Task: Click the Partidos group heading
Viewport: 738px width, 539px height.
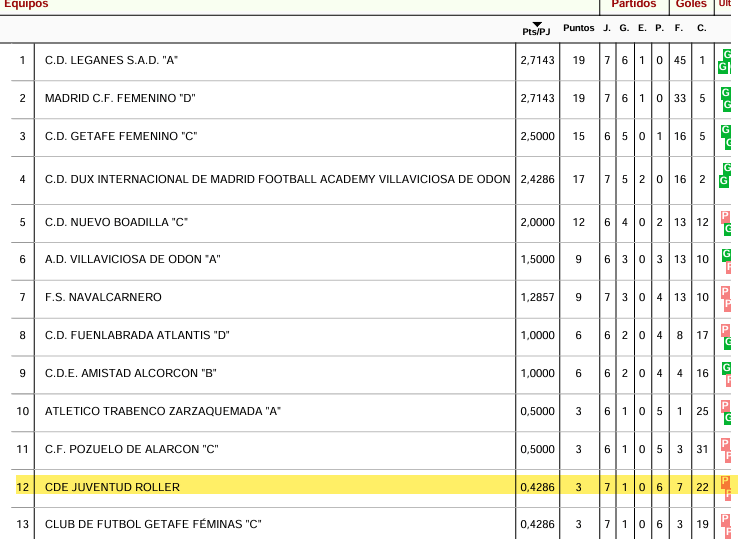Action: click(634, 4)
